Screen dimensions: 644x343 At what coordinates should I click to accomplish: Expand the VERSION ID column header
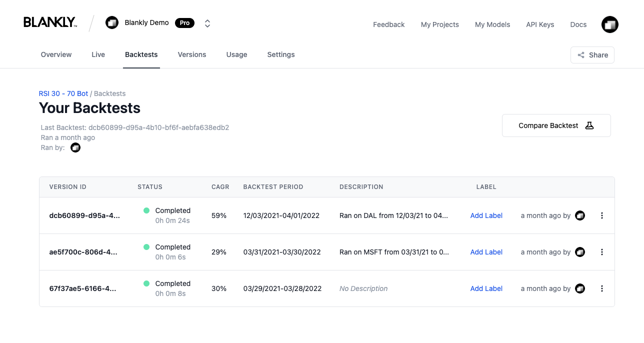(67, 186)
